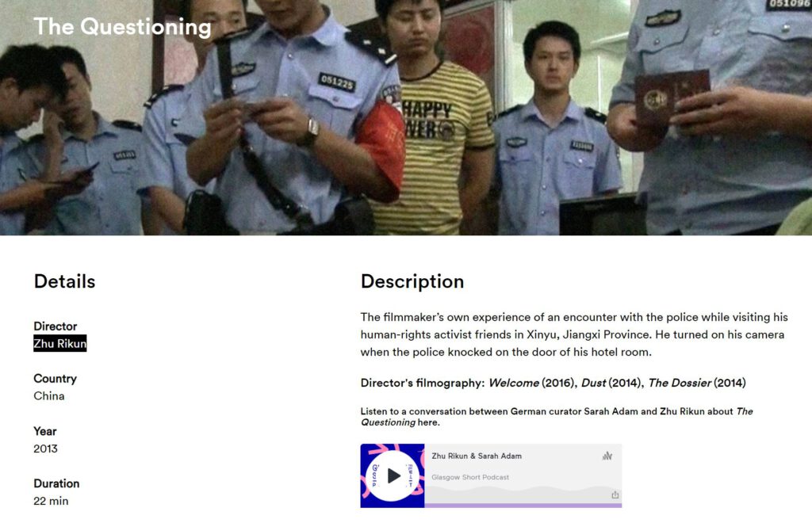Click the "here" text after The Questioning

[x=427, y=422]
